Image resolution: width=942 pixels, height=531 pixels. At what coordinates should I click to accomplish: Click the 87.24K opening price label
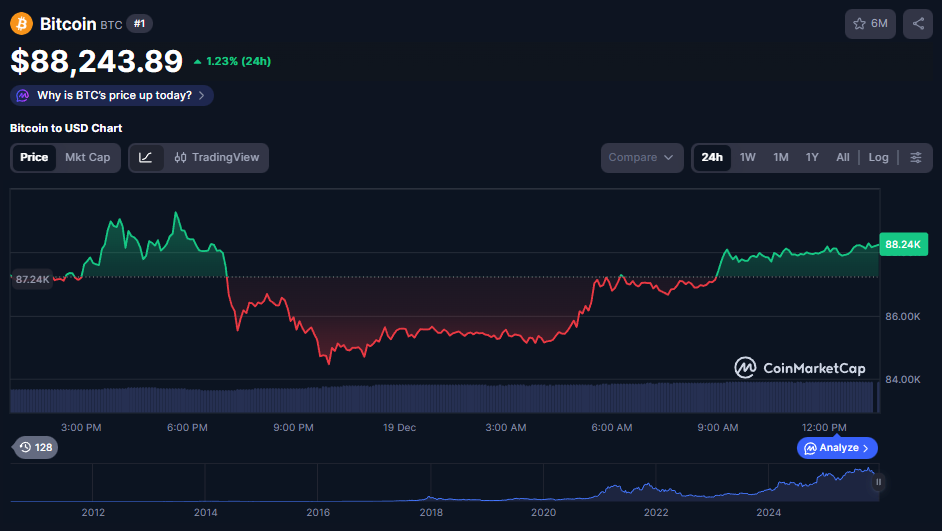[32, 279]
